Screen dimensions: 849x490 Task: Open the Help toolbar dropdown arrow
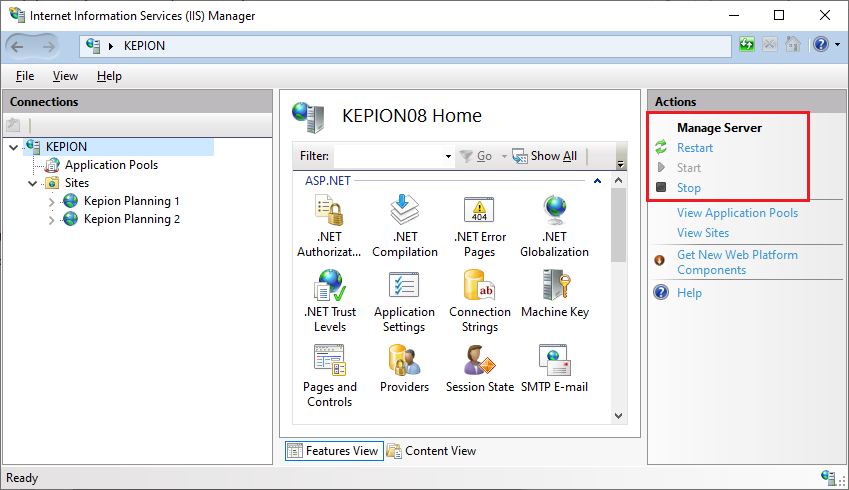click(837, 44)
